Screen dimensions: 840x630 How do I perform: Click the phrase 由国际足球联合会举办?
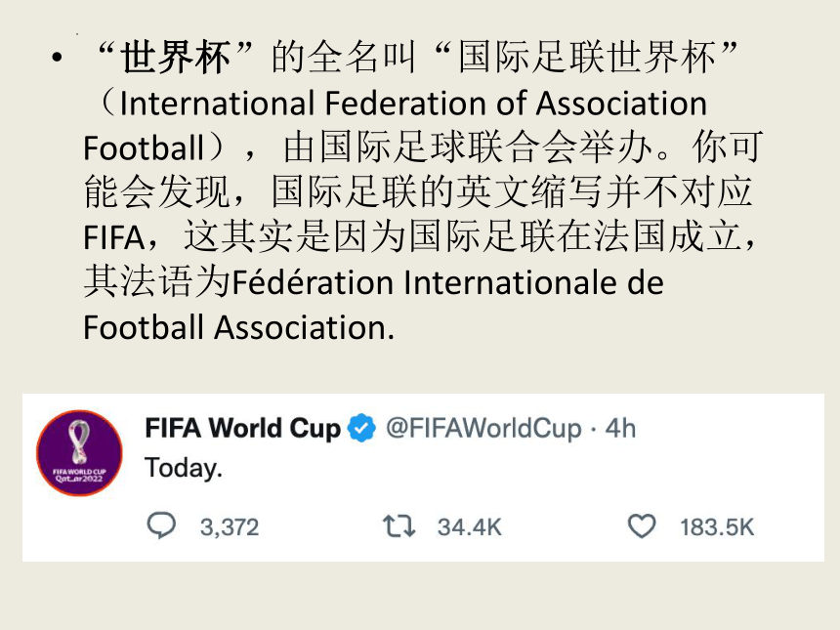(467, 147)
